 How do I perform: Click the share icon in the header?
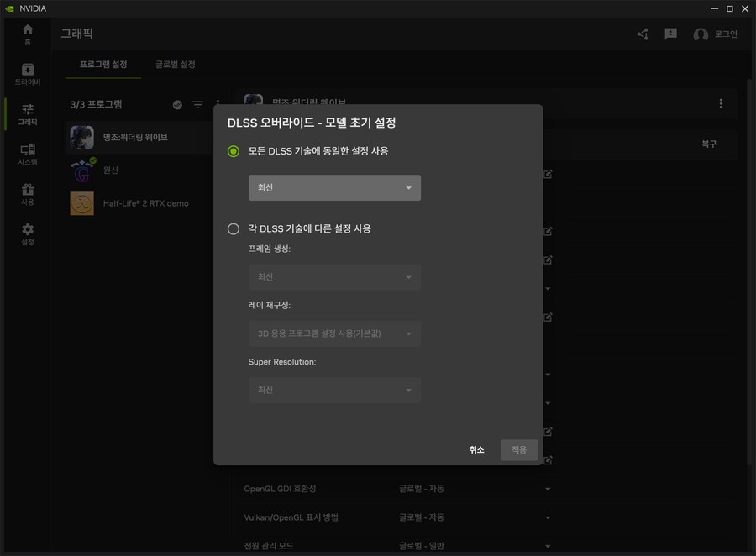click(642, 34)
